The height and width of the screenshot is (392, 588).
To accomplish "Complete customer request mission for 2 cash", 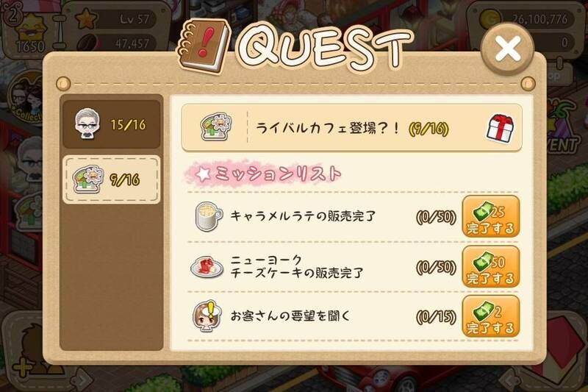I will (490, 316).
